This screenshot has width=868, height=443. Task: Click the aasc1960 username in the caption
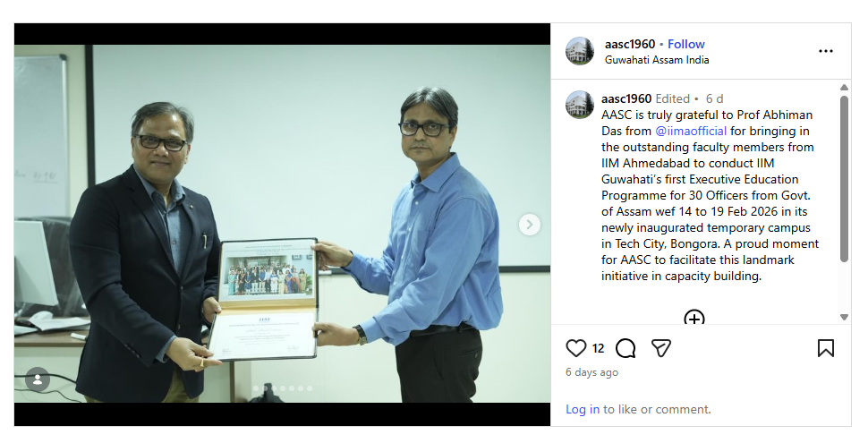click(x=626, y=98)
